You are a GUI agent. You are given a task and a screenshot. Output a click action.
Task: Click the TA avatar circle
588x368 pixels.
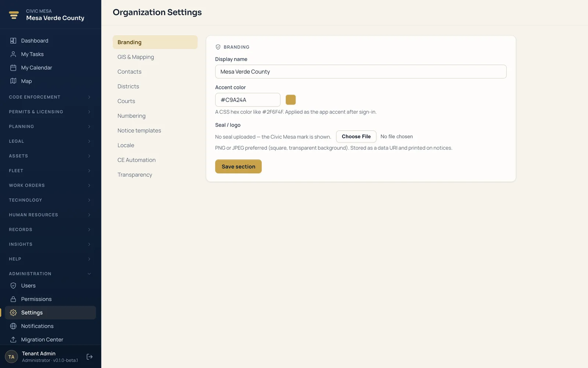click(11, 357)
